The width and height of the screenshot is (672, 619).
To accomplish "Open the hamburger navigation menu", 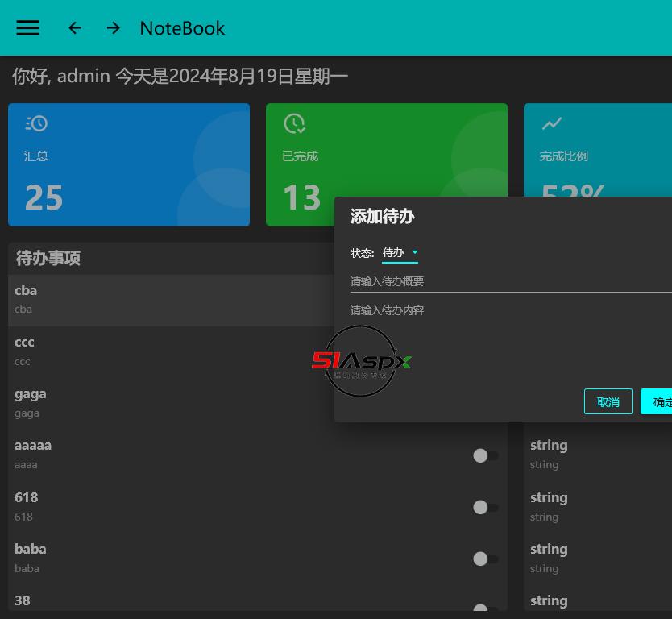I will pyautogui.click(x=28, y=27).
